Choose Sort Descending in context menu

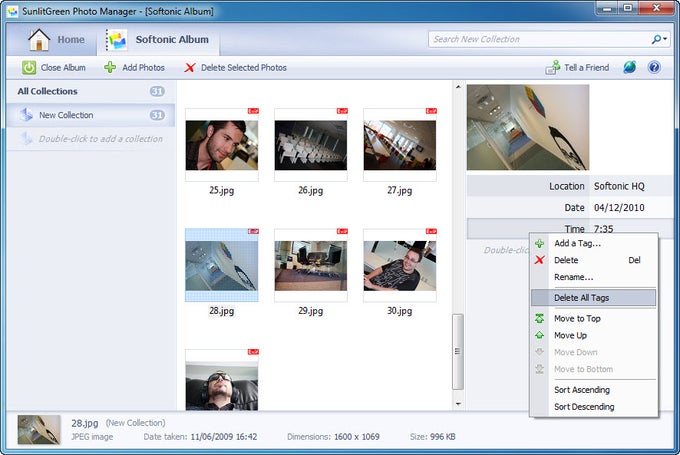(593, 407)
